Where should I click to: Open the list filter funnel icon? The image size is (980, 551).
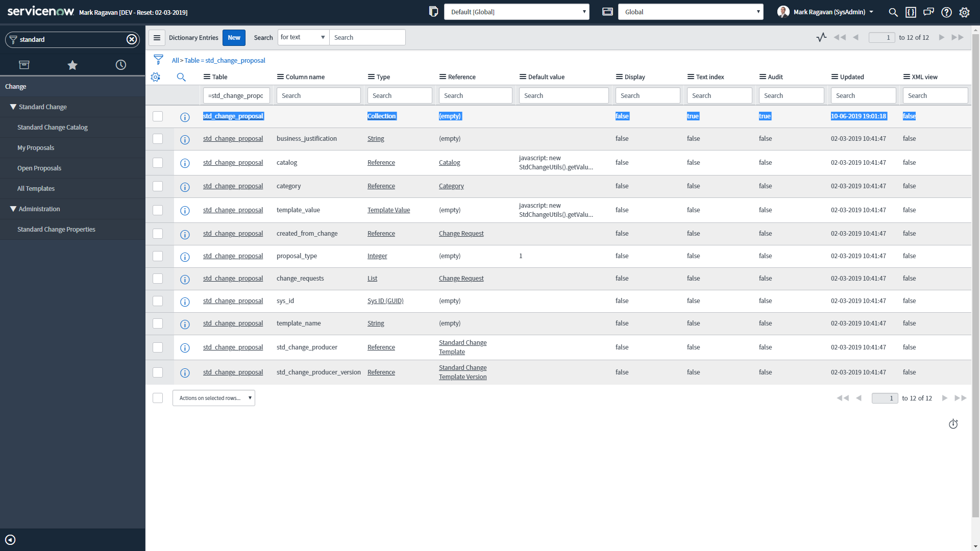point(158,60)
